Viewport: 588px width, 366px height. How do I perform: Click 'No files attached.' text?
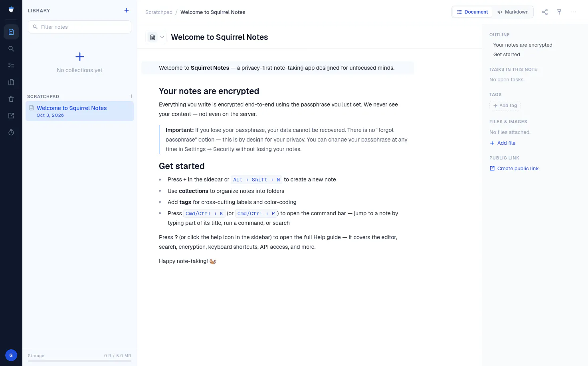coord(510,132)
